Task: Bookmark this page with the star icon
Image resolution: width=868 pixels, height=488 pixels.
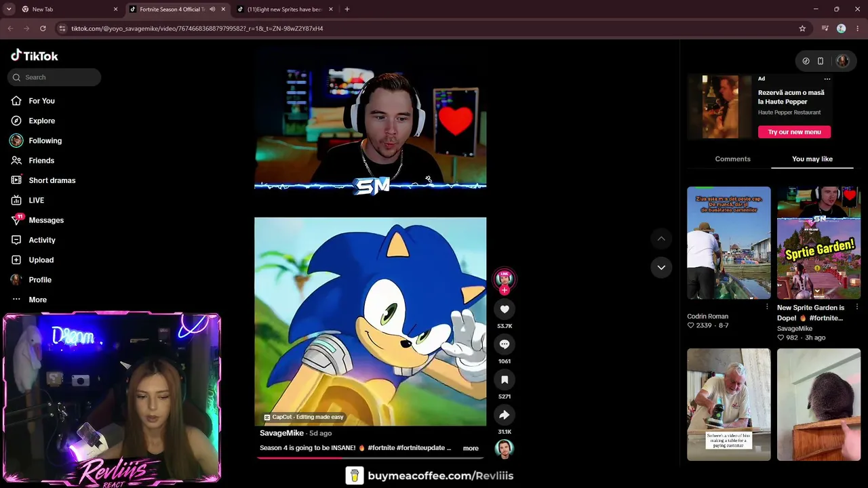Action: [802, 28]
